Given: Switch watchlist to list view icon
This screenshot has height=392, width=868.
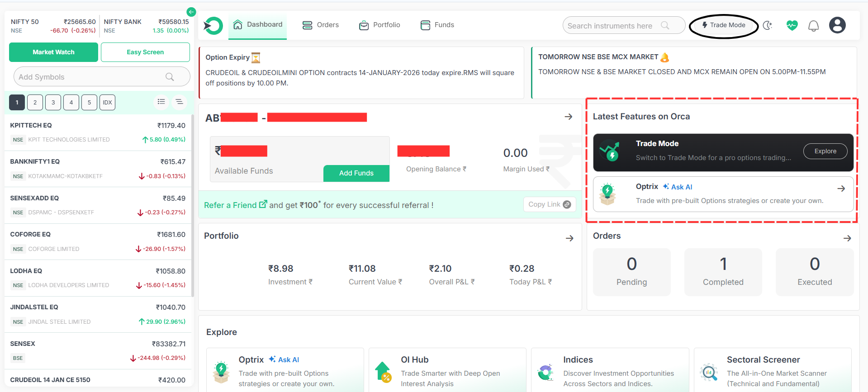Looking at the screenshot, I should (x=161, y=102).
